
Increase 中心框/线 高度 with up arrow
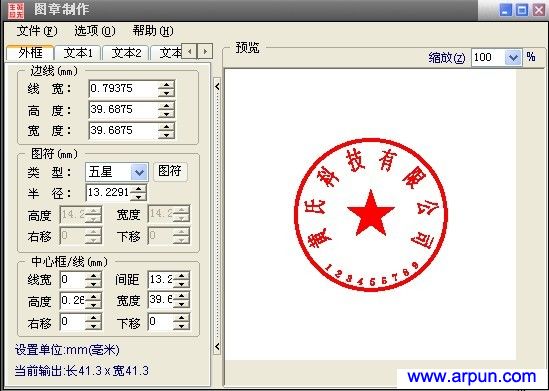[93, 297]
